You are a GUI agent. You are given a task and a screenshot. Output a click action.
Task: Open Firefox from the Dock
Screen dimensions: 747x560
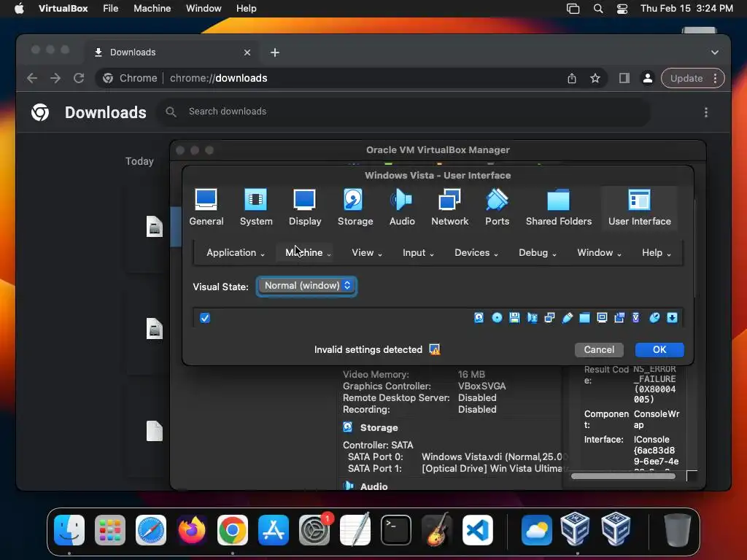192,530
